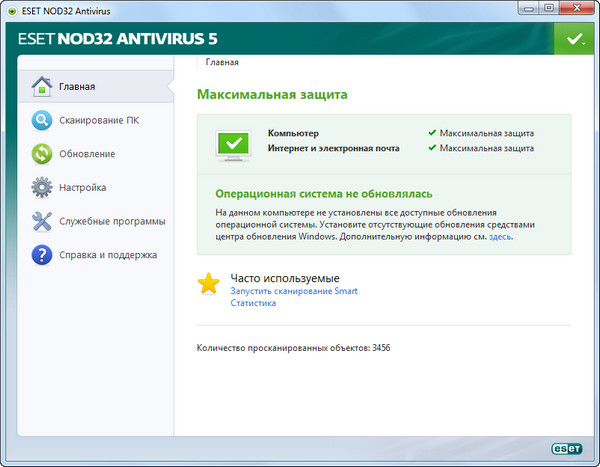Click the question mark help icon

(x=42, y=255)
